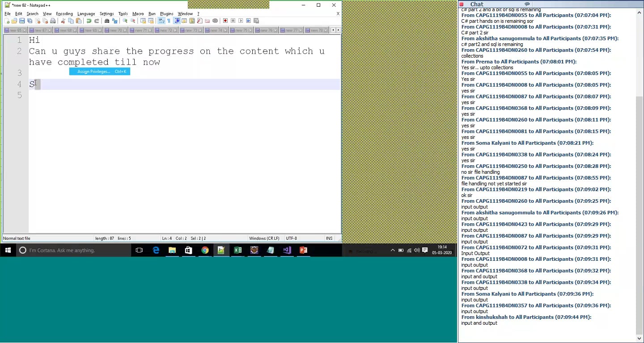Open the Run menu
644x343 pixels.
[x=152, y=14]
